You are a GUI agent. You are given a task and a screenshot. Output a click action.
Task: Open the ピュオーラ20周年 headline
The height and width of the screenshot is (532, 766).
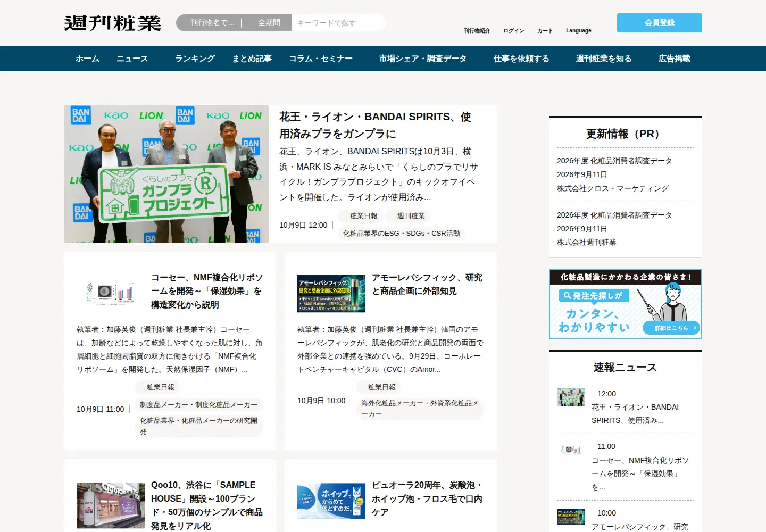pyautogui.click(x=427, y=498)
